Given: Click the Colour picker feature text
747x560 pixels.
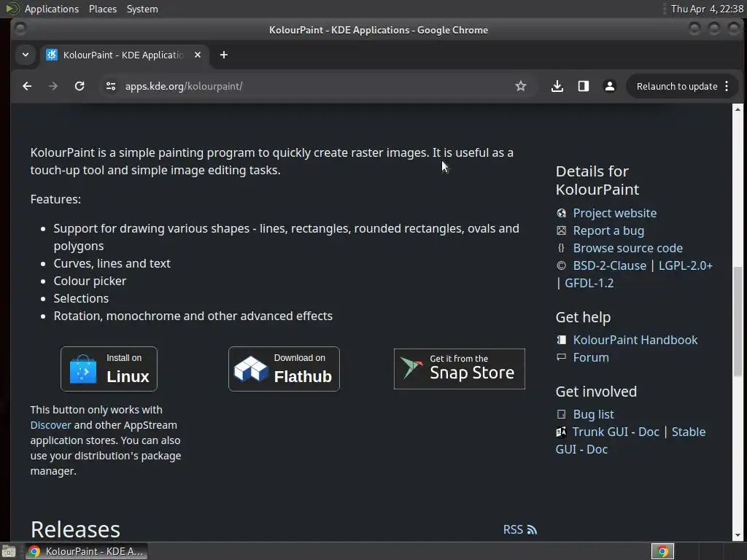Looking at the screenshot, I should coord(90,281).
